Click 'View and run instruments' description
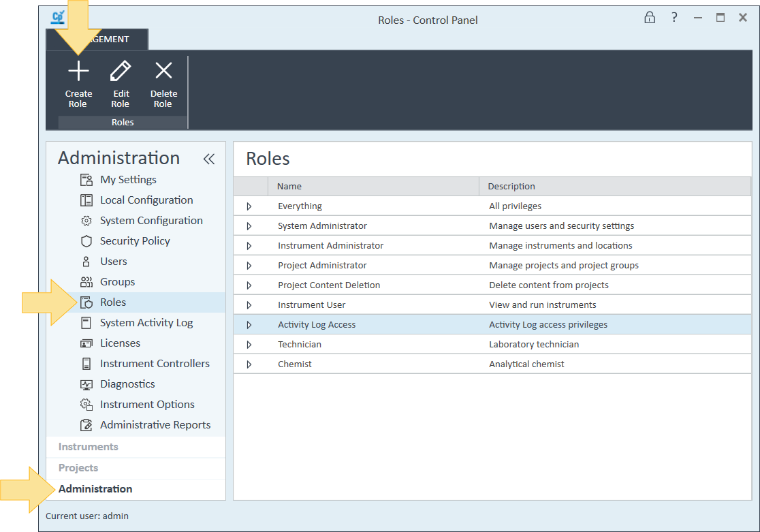Screen dimensions: 760x532 [542, 305]
